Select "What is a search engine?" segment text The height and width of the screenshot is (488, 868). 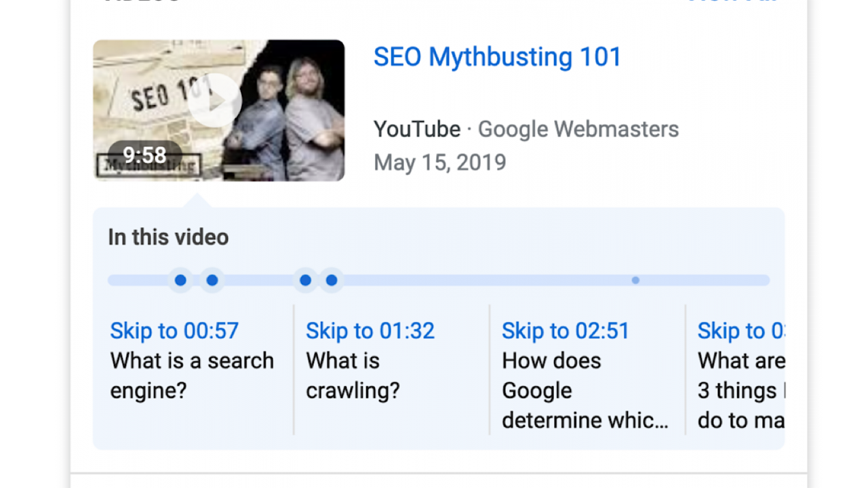(192, 375)
